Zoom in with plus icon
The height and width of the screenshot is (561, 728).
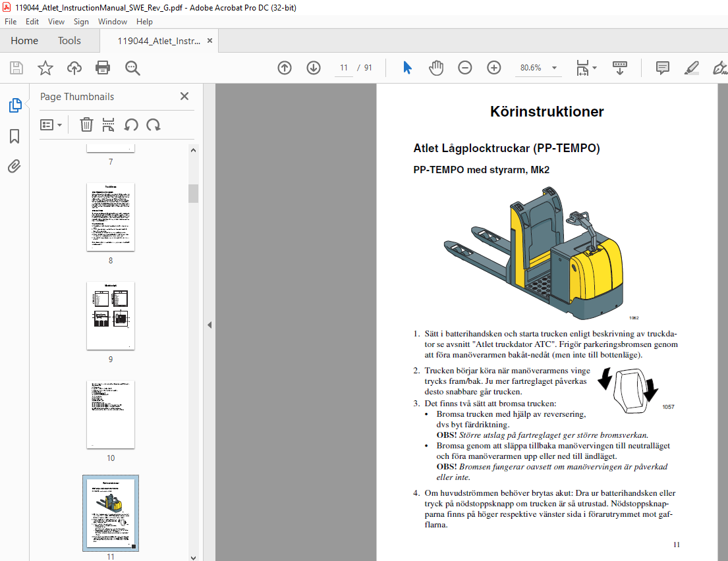pos(494,68)
